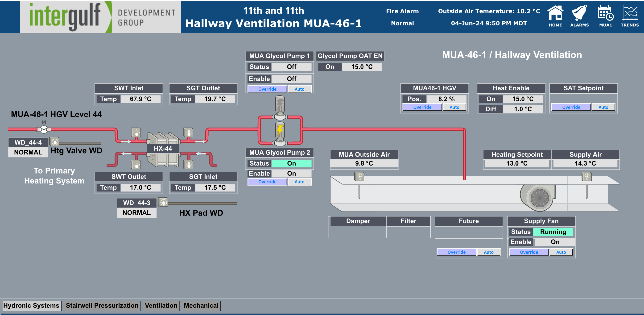Click the Supply Air 14.3 °C value

tap(585, 163)
